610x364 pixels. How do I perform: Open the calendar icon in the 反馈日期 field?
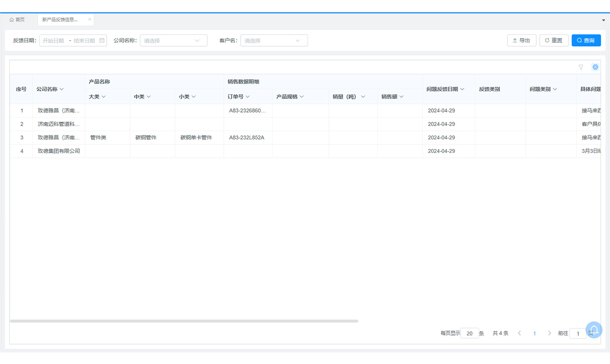pos(101,40)
